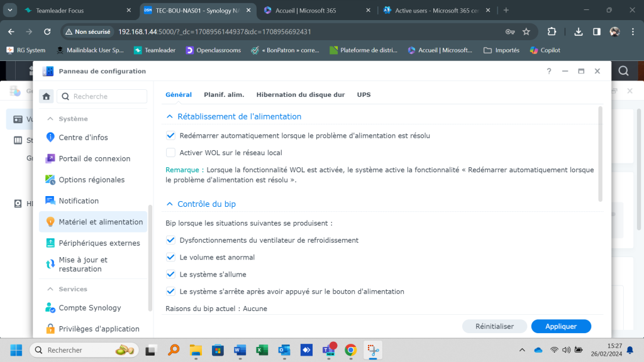
Task: Click the home icon in Control Panel
Action: (46, 96)
